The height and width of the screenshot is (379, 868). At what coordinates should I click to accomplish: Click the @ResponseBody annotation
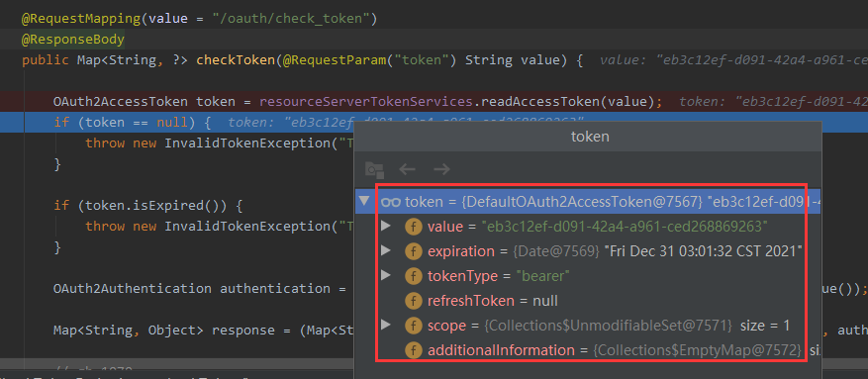73,40
